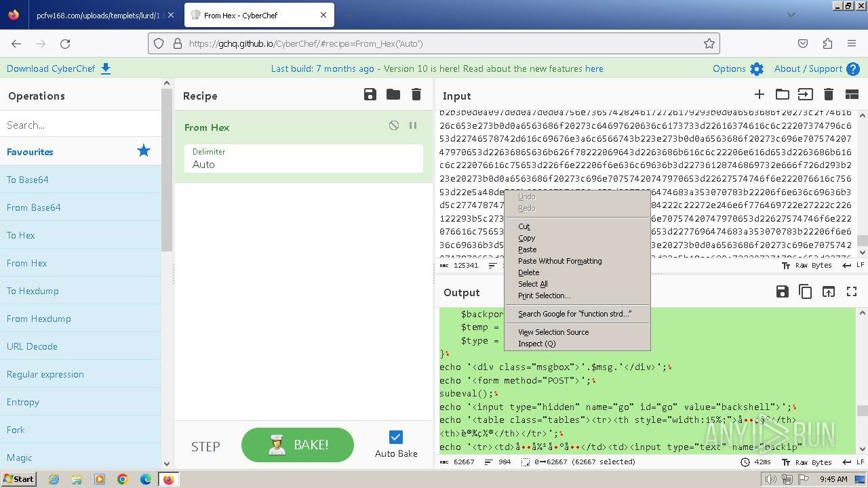Clear input and output trash icon
Viewport: 868px width, 488px height.
[828, 95]
